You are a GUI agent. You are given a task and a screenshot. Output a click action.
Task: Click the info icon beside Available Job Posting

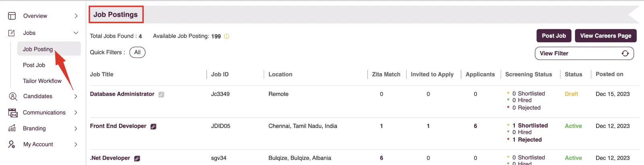coord(227,36)
